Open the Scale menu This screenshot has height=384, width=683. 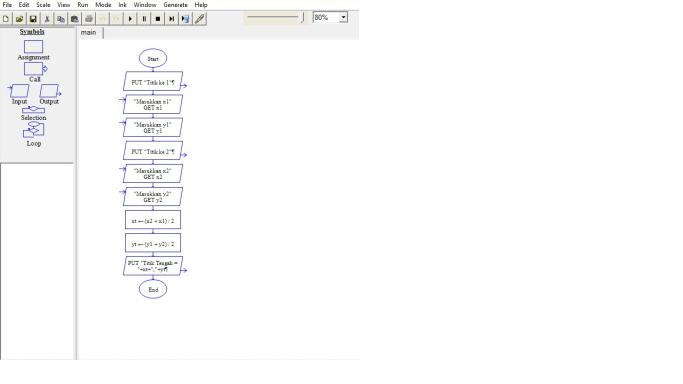(x=43, y=5)
